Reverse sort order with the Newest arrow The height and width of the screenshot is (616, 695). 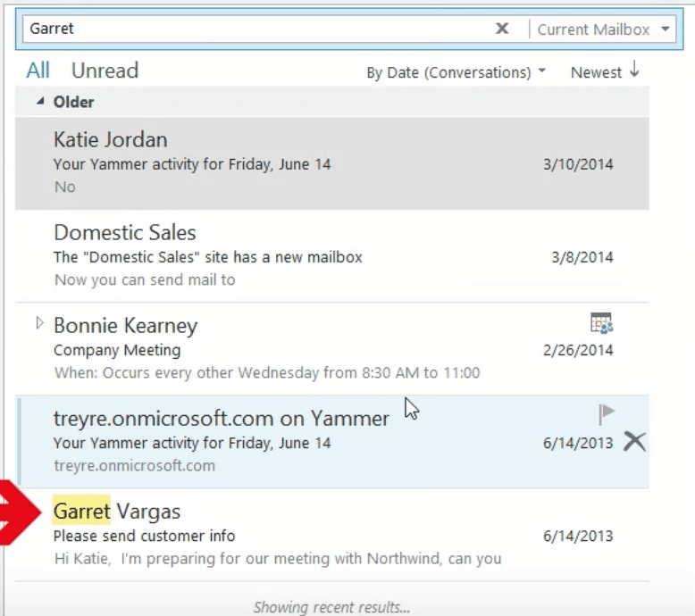(x=634, y=71)
